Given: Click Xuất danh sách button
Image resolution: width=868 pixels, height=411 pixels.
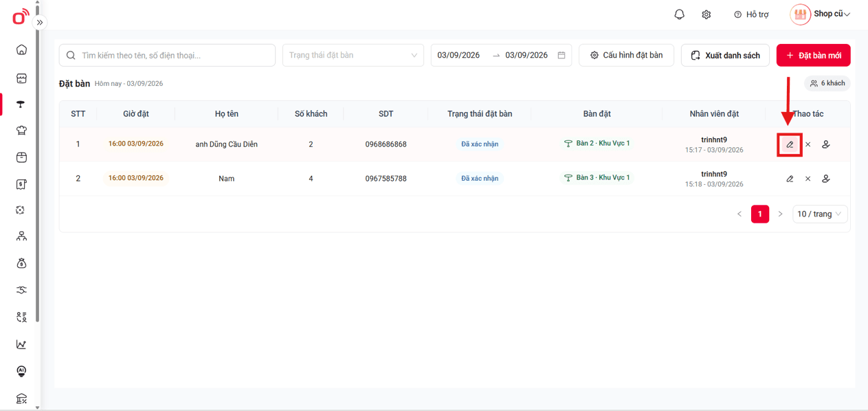Looking at the screenshot, I should point(725,55).
